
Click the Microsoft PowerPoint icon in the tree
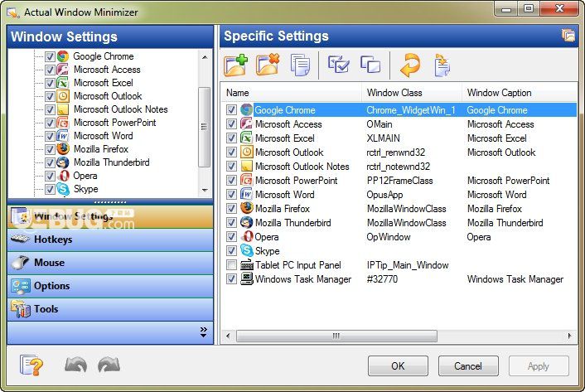pyautogui.click(x=63, y=123)
